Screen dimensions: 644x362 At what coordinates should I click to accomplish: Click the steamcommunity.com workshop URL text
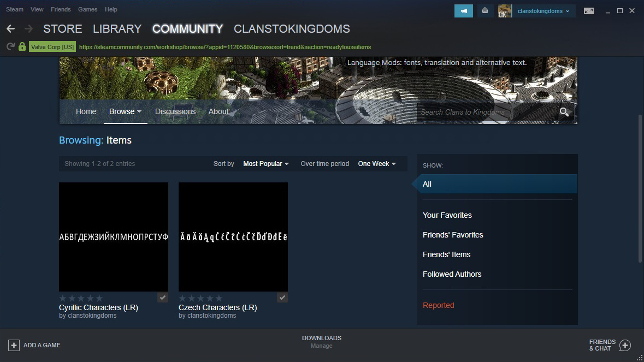pyautogui.click(x=224, y=47)
